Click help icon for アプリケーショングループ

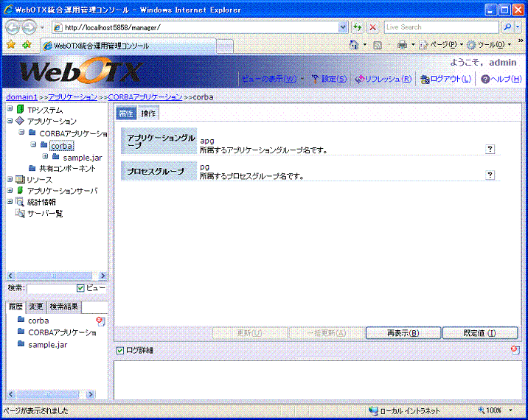point(490,149)
